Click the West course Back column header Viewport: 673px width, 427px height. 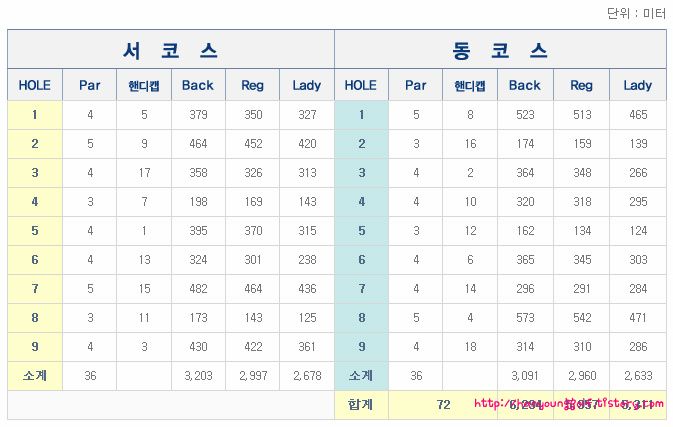[x=198, y=85]
